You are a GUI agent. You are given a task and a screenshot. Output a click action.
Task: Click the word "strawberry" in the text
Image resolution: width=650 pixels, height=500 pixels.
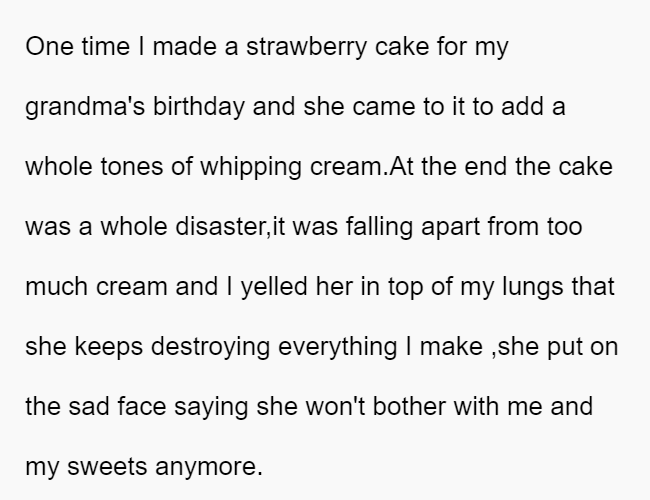(x=306, y=46)
